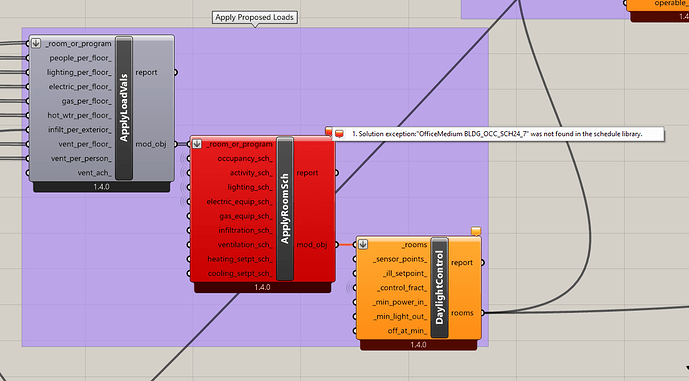The image size is (689, 381).
Task: Click the vent_ach_ input on ApplyLoadVals
Action: [94, 173]
